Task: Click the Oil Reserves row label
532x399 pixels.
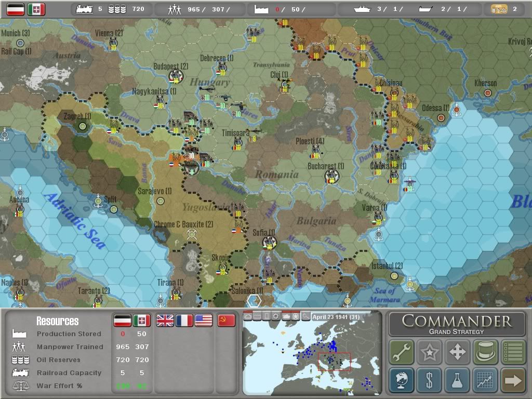Action: click(58, 360)
